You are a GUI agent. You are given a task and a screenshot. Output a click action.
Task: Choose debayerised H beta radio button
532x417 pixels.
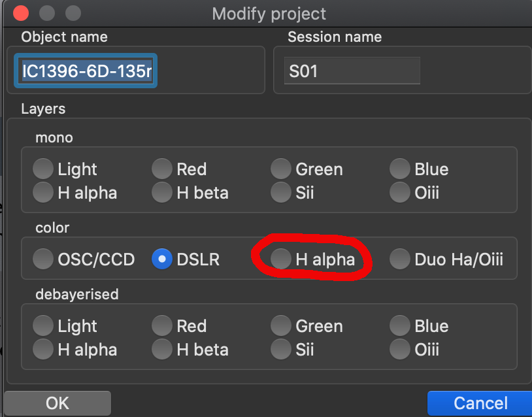162,349
